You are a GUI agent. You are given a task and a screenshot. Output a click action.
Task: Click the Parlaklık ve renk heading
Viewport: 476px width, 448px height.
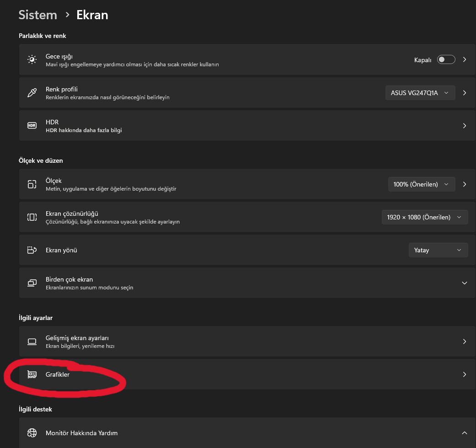pyautogui.click(x=43, y=36)
